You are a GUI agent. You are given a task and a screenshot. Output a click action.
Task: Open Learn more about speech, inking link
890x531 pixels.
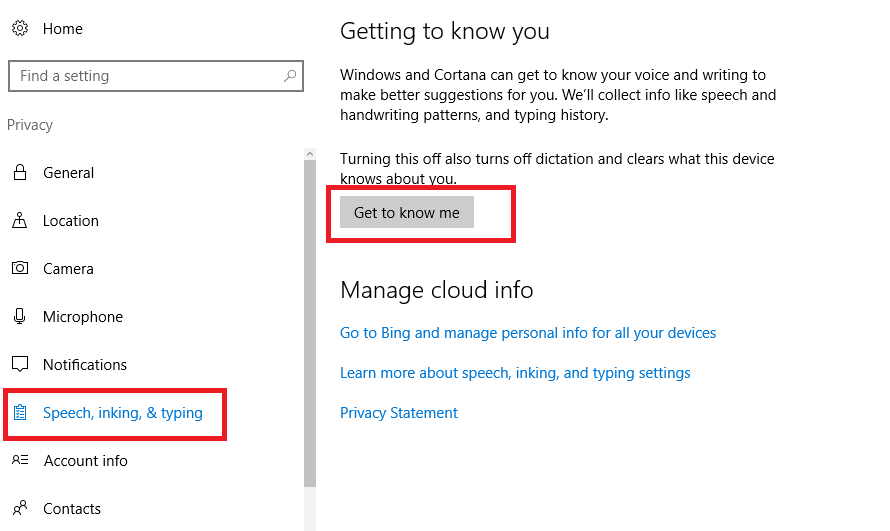click(x=515, y=373)
